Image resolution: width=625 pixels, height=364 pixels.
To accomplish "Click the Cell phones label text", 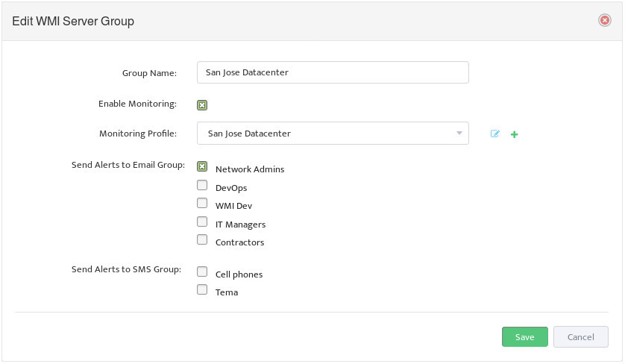I will pyautogui.click(x=239, y=274).
